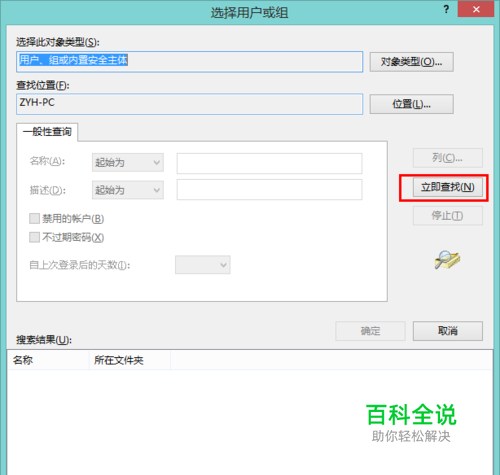The image size is (500, 475).
Task: Click the 名称(A) text input field
Action: [x=269, y=163]
